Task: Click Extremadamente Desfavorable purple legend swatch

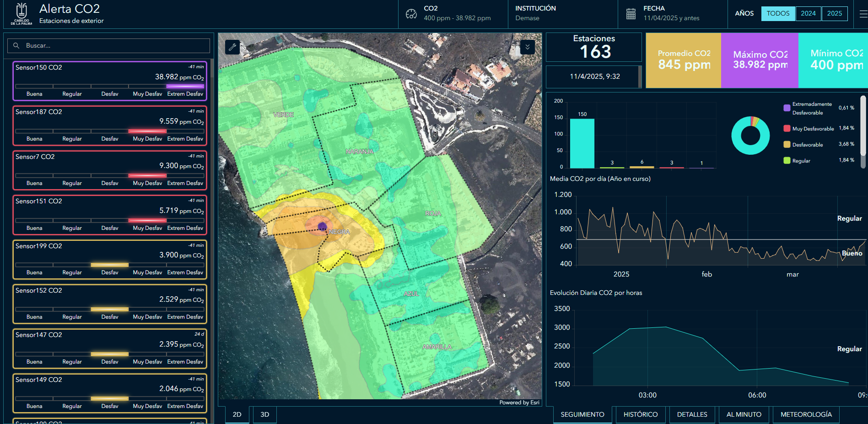Action: [x=787, y=108]
